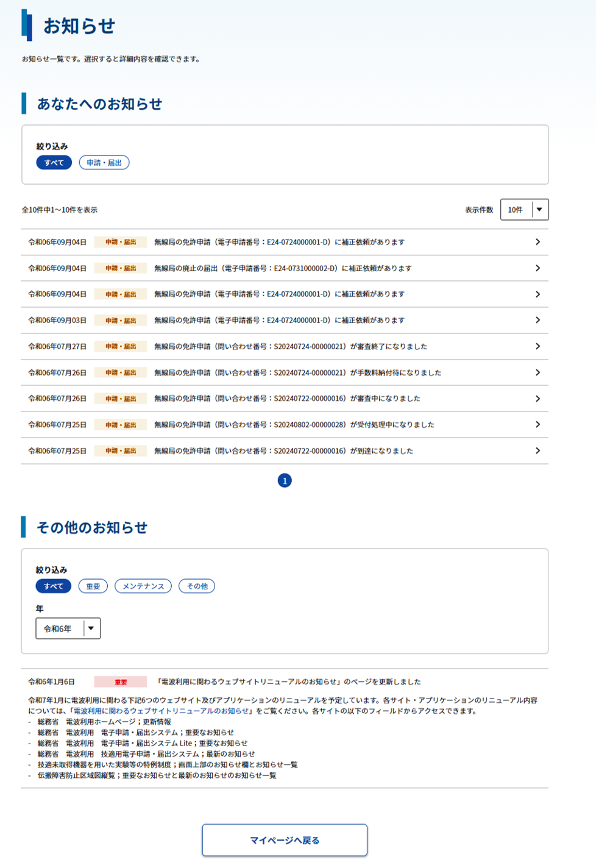Open the 表示件数 10件 dropdown
The width and height of the screenshot is (596, 868).
point(525,210)
